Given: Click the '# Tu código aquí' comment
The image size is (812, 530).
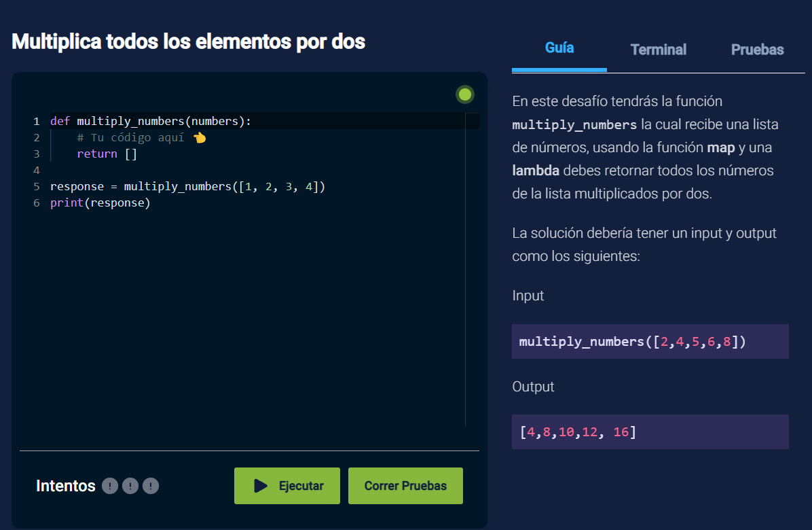Looking at the screenshot, I should [130, 138].
